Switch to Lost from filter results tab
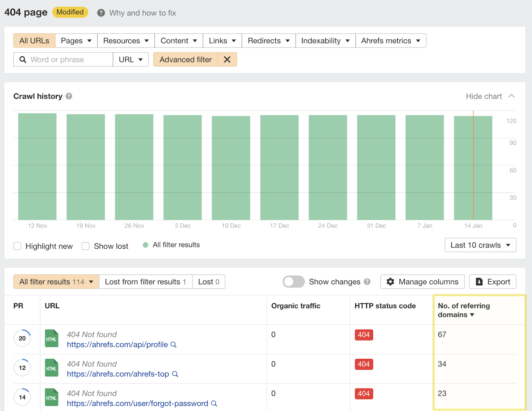The image size is (532, 411). tap(146, 282)
